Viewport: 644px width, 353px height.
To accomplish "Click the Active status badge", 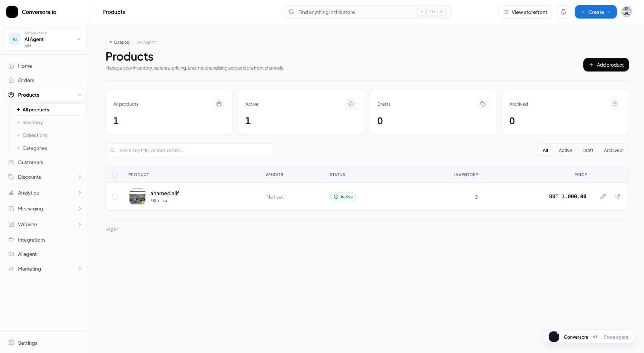I will pyautogui.click(x=343, y=197).
